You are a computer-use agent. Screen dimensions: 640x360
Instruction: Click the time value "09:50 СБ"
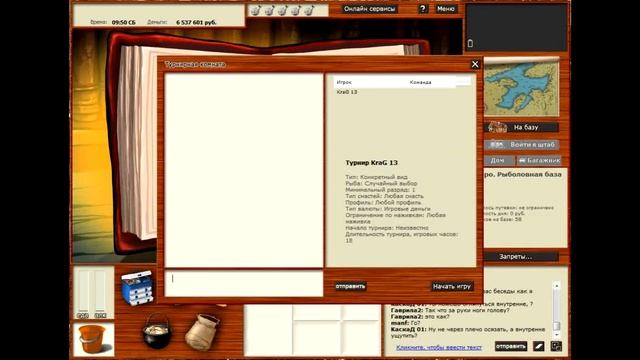point(124,22)
